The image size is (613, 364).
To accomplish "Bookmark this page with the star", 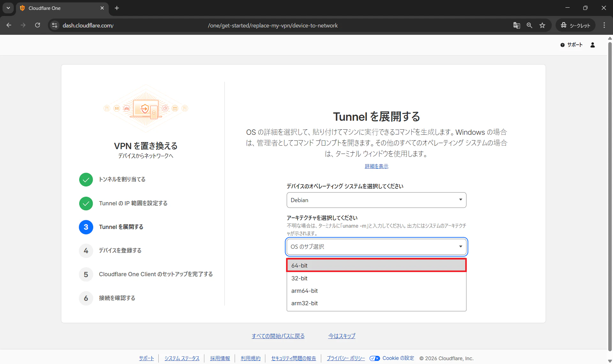I will point(542,25).
